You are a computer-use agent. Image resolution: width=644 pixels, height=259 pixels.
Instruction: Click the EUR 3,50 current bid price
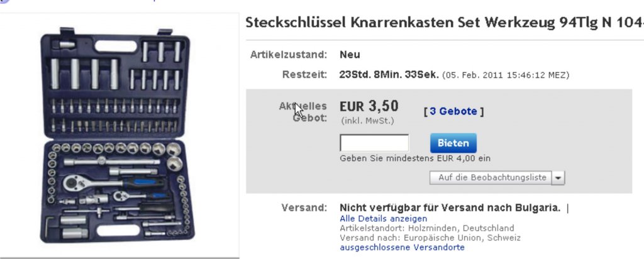point(369,106)
